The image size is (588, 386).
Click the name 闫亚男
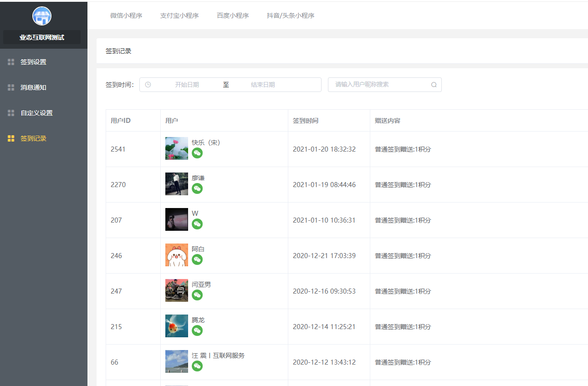(x=201, y=284)
